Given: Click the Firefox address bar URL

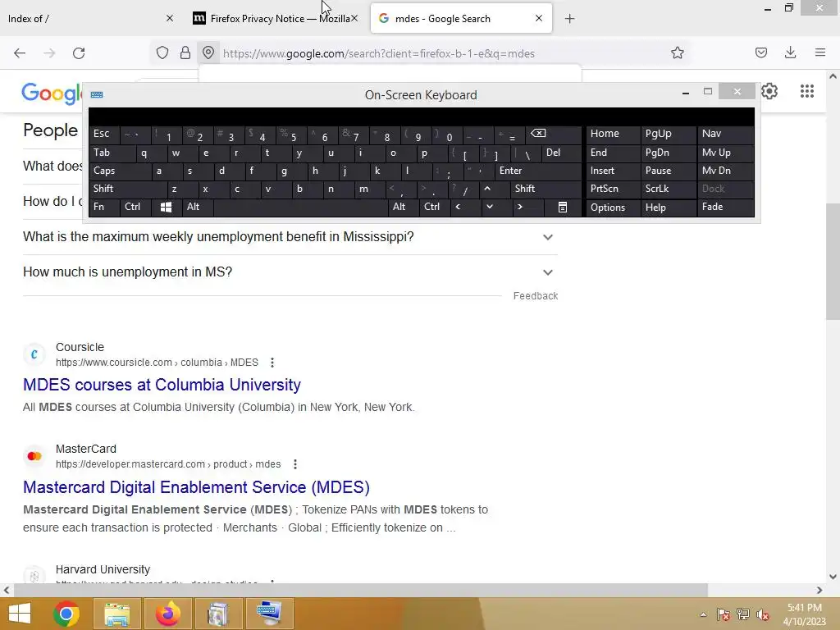Looking at the screenshot, I should (x=379, y=53).
